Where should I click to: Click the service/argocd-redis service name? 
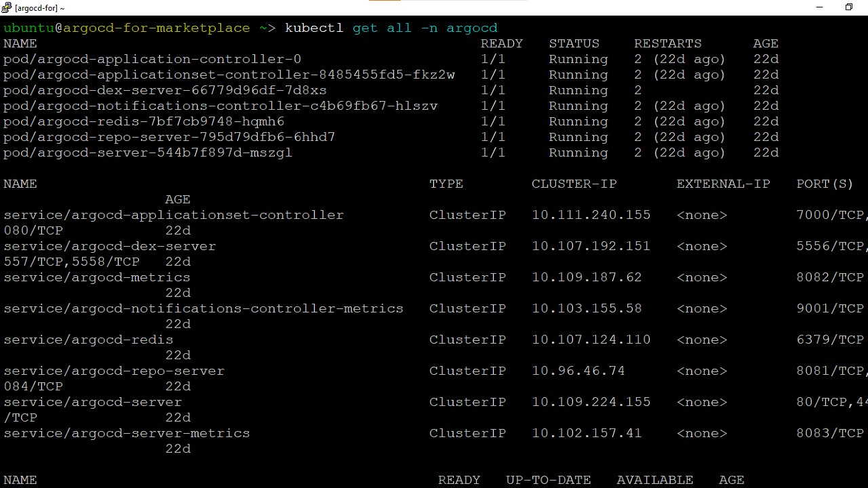pos(88,340)
